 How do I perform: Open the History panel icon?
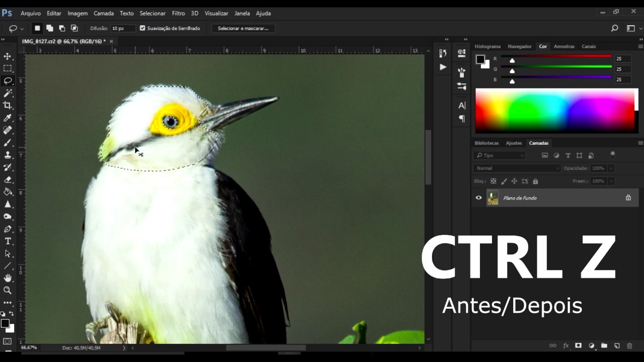coord(443,53)
